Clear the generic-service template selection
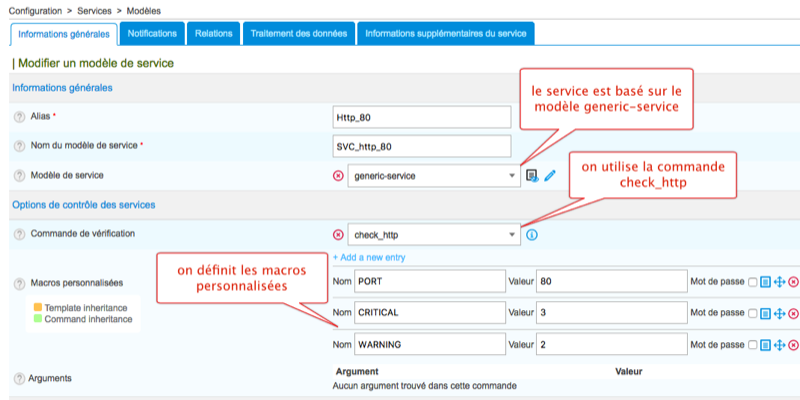This screenshot has height=400, width=800. [x=338, y=176]
